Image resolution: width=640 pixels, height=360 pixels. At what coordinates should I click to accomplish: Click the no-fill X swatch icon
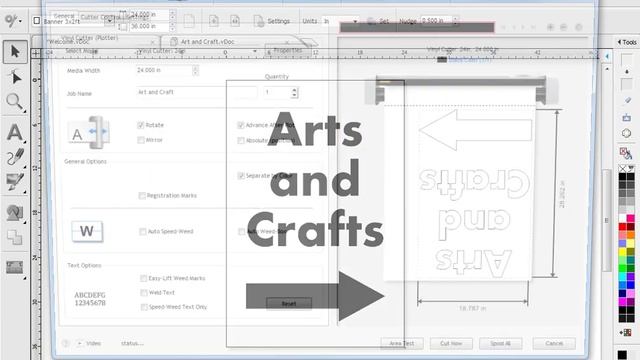point(622,168)
